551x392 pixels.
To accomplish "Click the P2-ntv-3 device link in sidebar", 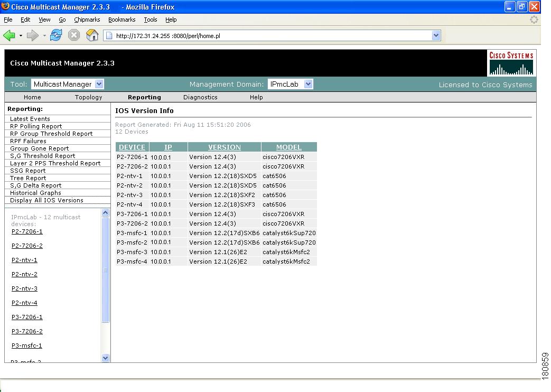I will tap(24, 288).
